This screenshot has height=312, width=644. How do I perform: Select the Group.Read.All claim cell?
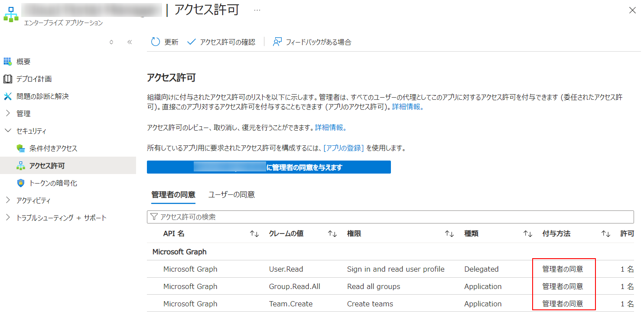295,286
